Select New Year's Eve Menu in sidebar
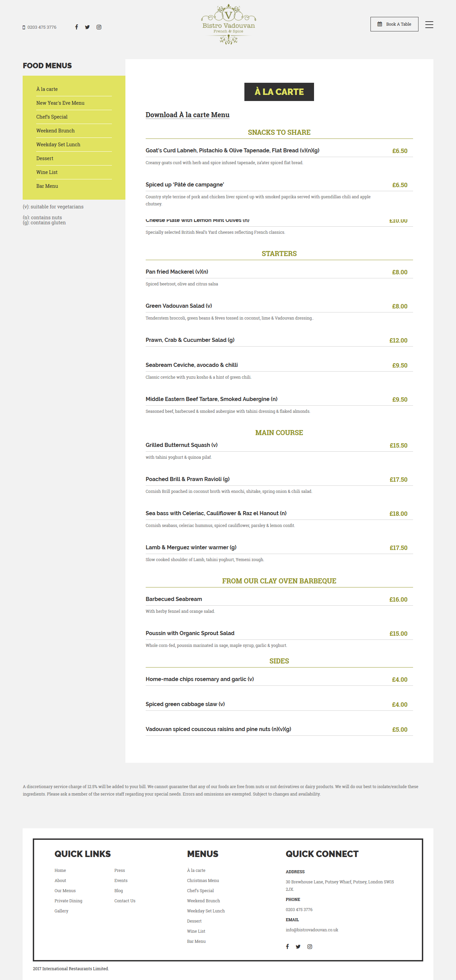 coord(60,103)
